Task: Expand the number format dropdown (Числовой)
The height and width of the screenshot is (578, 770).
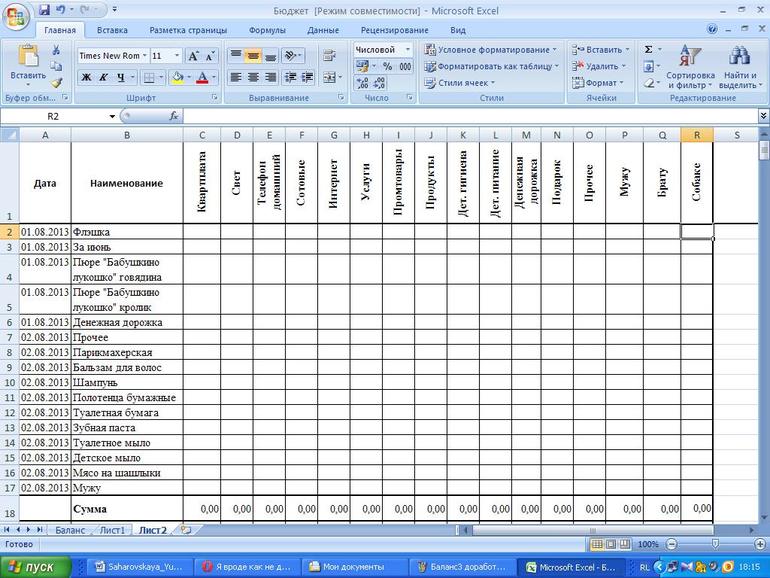Action: coord(407,49)
